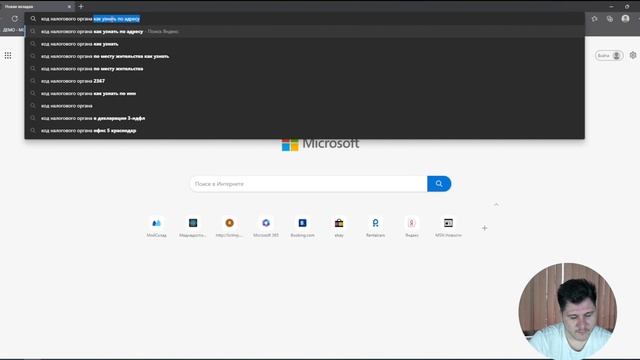The height and width of the screenshot is (360, 640).
Task: Open the Booking.com quick link
Action: click(x=302, y=227)
